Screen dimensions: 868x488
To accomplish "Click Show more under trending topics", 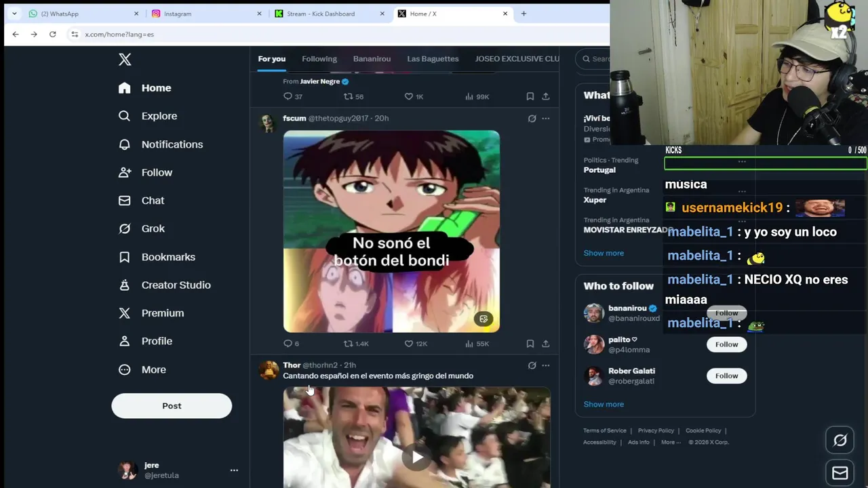I will pyautogui.click(x=604, y=253).
